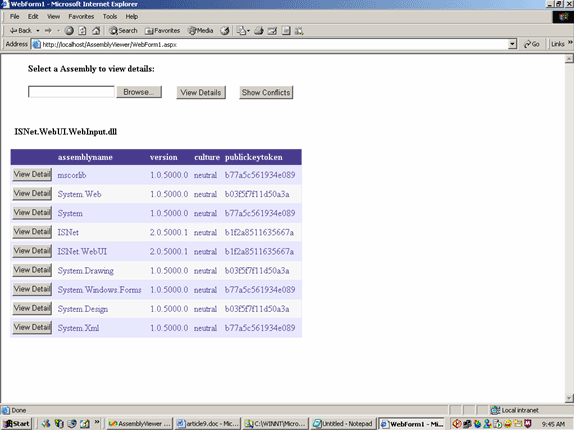Open the Tools menu

click(110, 16)
